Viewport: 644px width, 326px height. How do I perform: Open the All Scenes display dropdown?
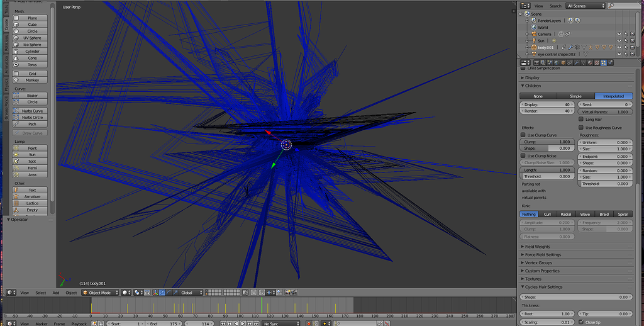click(586, 6)
